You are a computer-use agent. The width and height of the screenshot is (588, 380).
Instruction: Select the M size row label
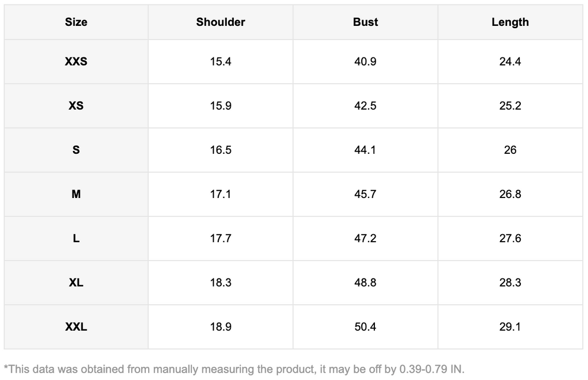pos(76,194)
